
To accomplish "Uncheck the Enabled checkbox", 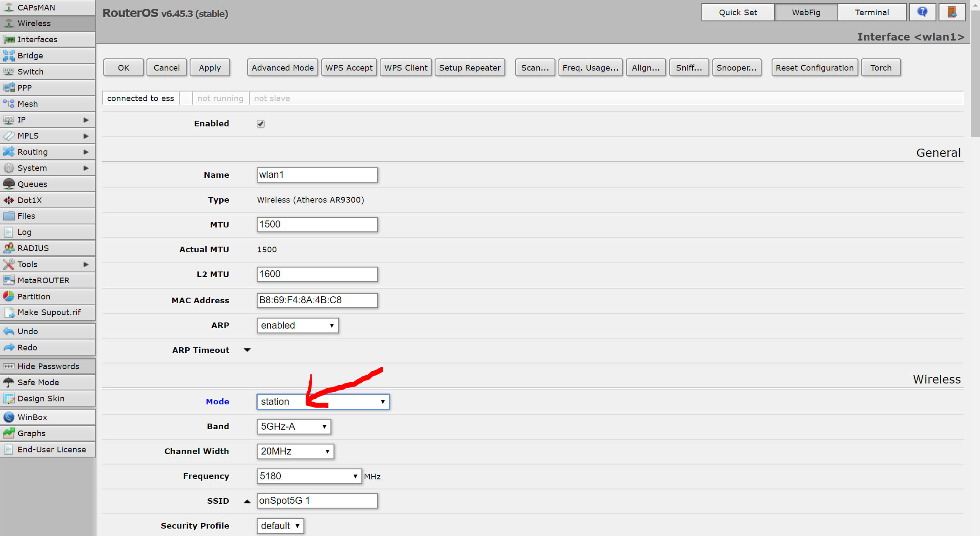I will [x=260, y=124].
